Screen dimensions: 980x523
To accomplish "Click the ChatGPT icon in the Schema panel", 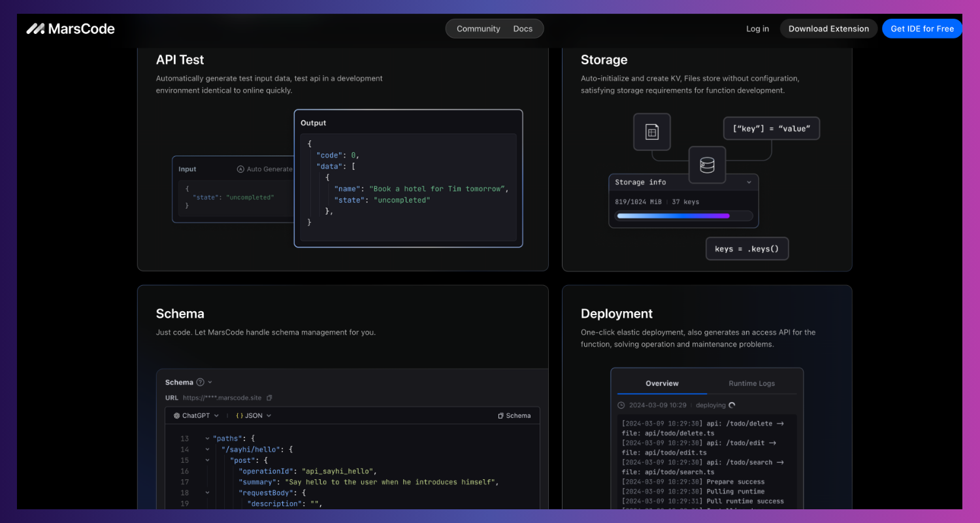I will click(x=175, y=415).
